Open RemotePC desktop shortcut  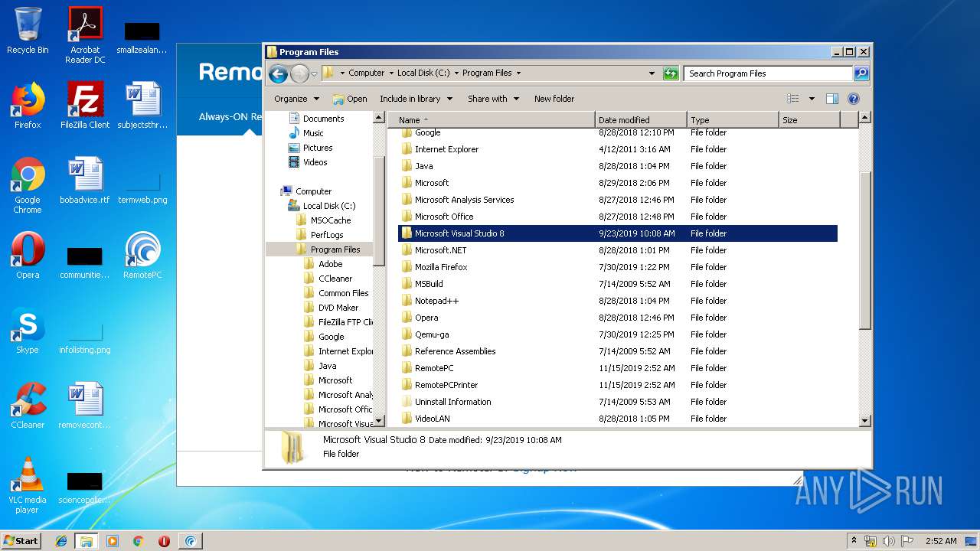click(142, 256)
